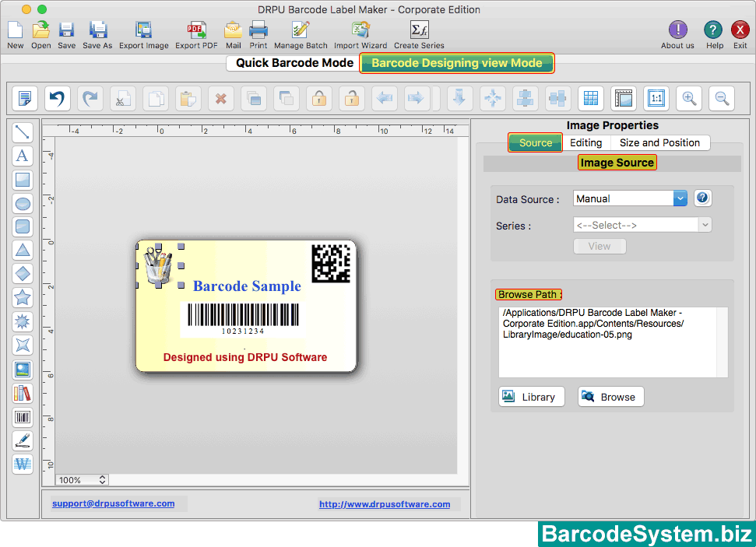Send the label using the Mail icon
The image size is (756, 547).
point(234,35)
